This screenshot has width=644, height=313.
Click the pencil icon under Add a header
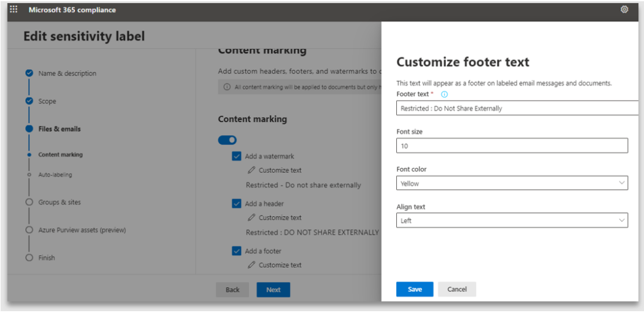point(252,217)
